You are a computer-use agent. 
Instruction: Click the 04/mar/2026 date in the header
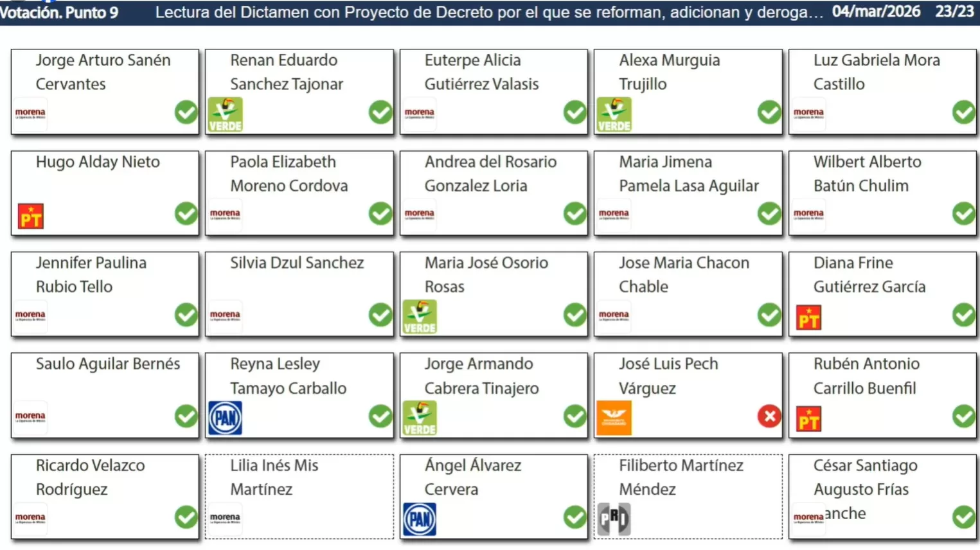coord(875,12)
